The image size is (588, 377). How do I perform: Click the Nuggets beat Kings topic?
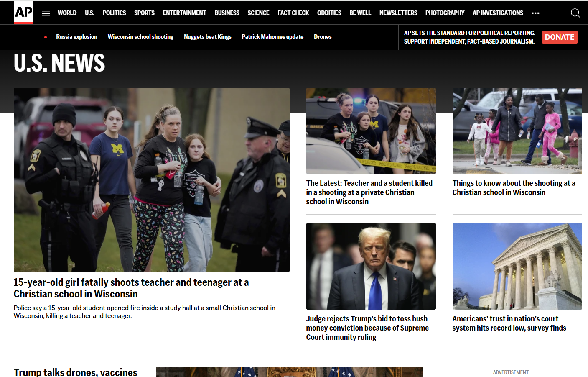click(207, 37)
